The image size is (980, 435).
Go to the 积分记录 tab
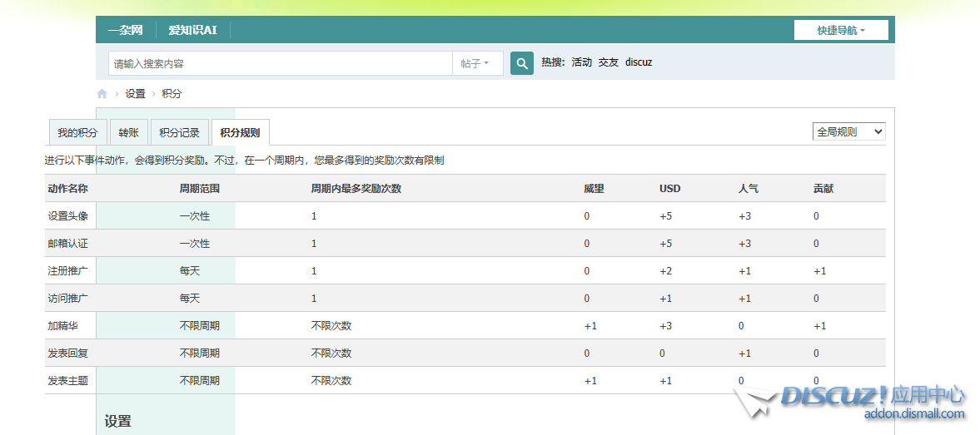click(179, 133)
